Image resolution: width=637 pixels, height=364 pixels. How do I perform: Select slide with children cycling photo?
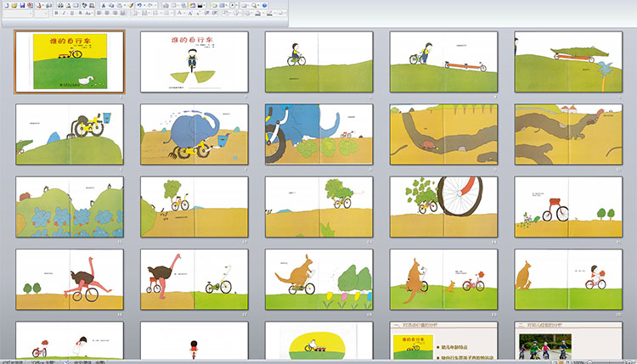568,340
